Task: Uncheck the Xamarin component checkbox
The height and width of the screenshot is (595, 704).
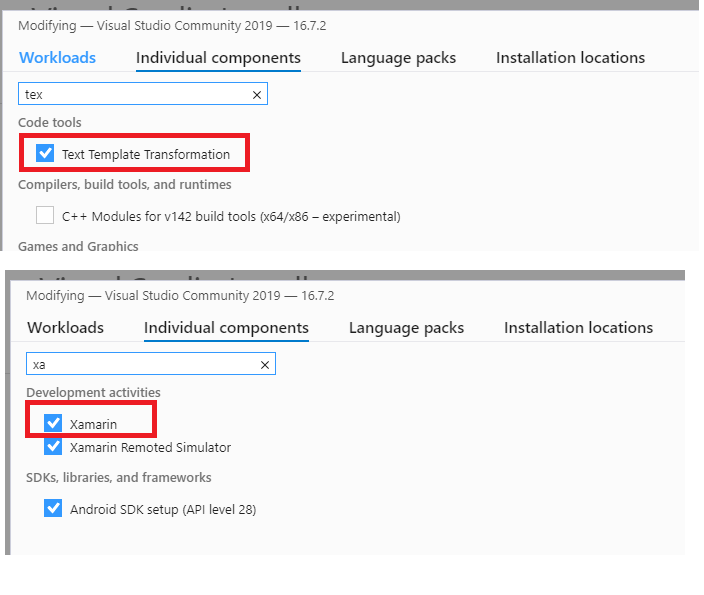Action: click(x=54, y=424)
